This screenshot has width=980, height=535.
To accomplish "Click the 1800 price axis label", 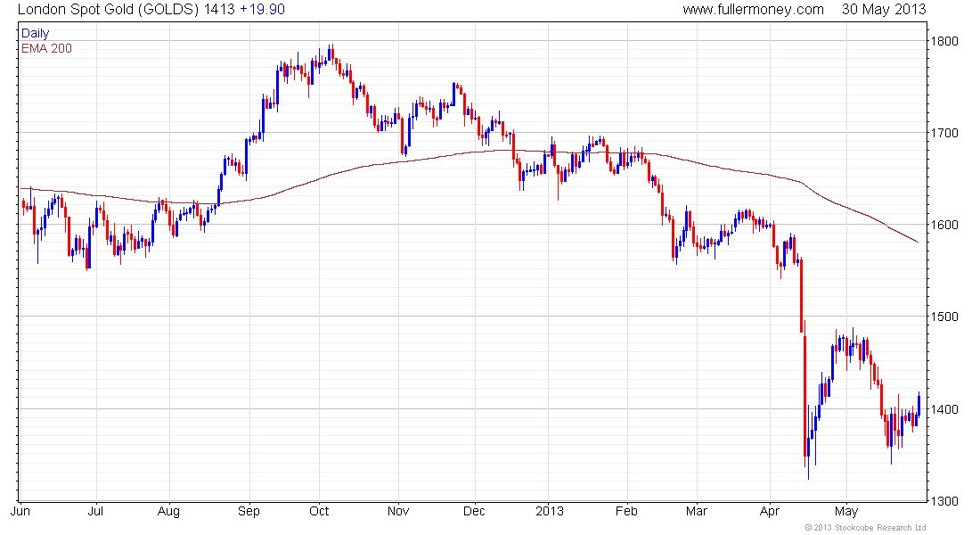I will click(x=944, y=41).
